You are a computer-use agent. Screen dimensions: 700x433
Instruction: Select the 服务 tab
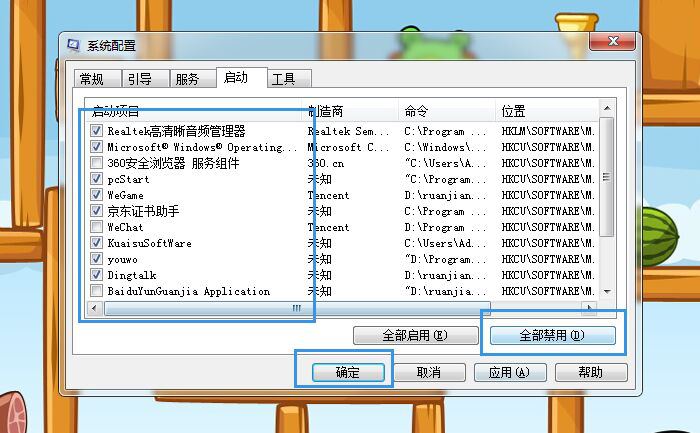tap(187, 79)
